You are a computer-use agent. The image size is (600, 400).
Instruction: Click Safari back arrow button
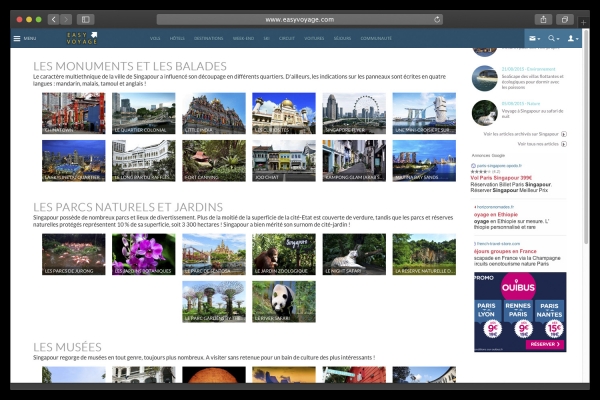coord(52,19)
